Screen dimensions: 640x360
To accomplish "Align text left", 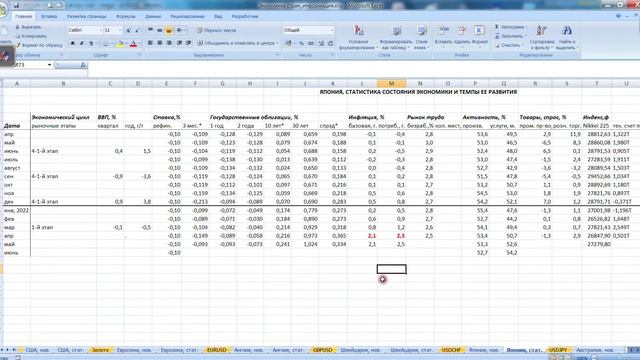I will [151, 43].
